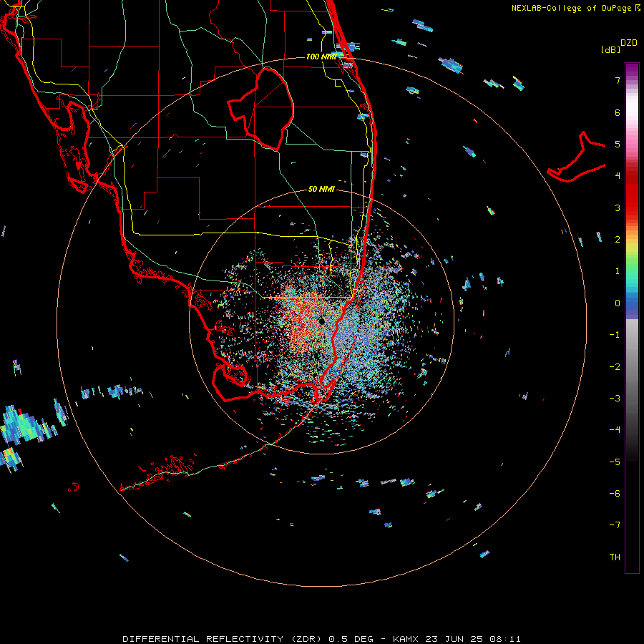
Task: Click the 5 value on the color scale
Action: point(618,144)
